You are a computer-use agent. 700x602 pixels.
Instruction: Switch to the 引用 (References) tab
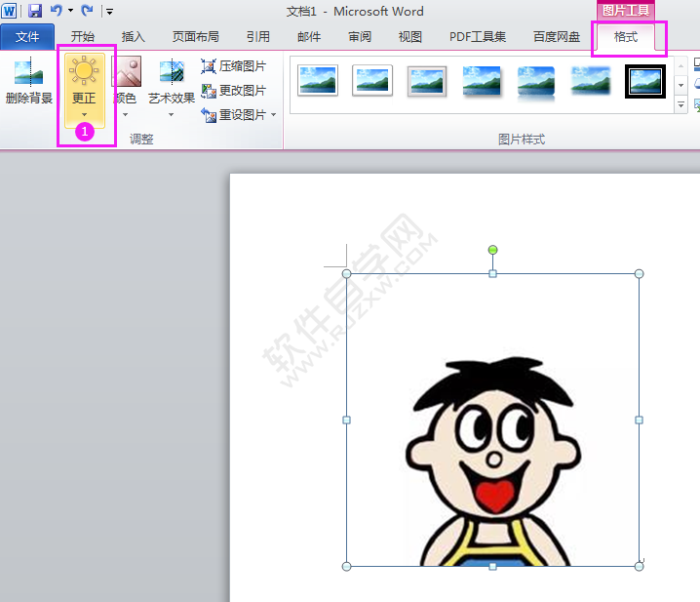click(x=258, y=37)
